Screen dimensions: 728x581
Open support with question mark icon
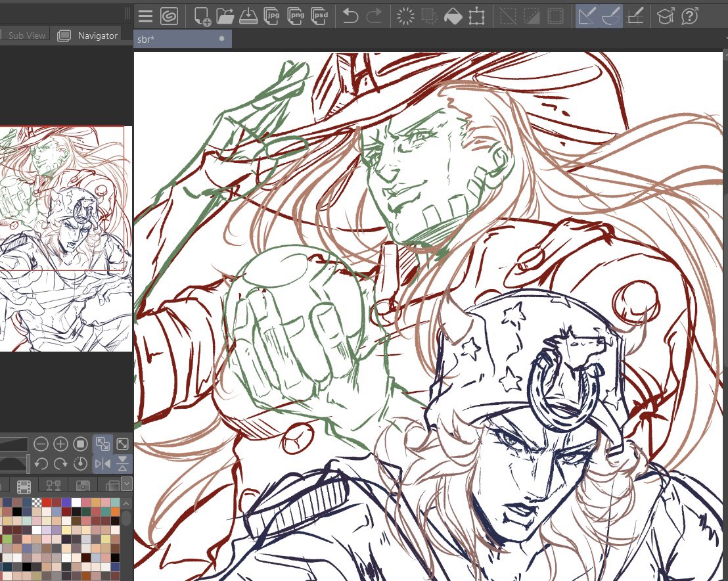pos(690,16)
